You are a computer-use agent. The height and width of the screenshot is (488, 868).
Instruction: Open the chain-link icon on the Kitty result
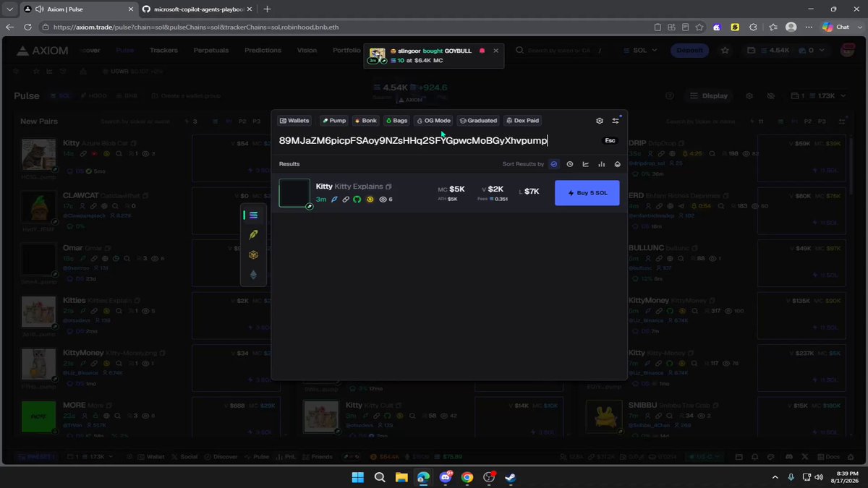point(346,199)
